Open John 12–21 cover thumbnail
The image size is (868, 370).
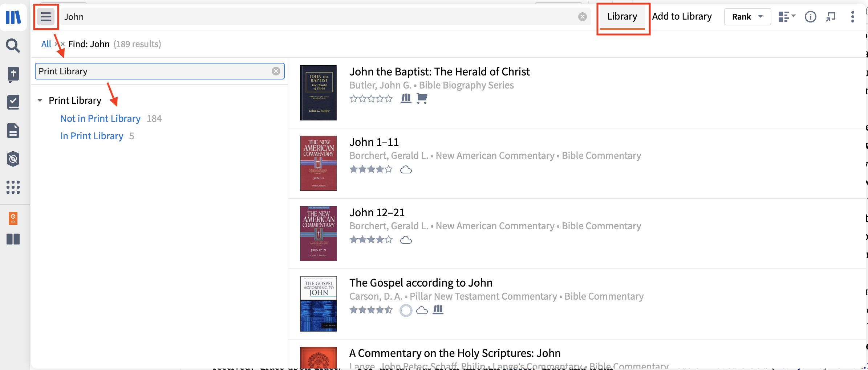[319, 234]
